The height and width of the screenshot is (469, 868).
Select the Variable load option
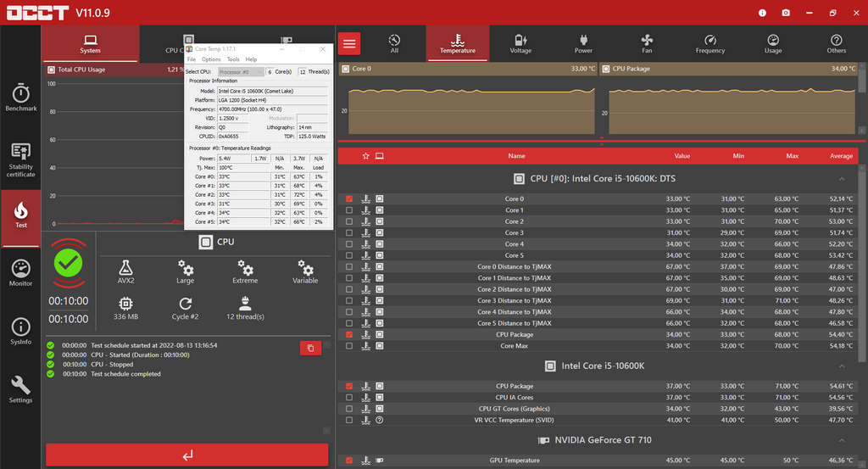(305, 272)
